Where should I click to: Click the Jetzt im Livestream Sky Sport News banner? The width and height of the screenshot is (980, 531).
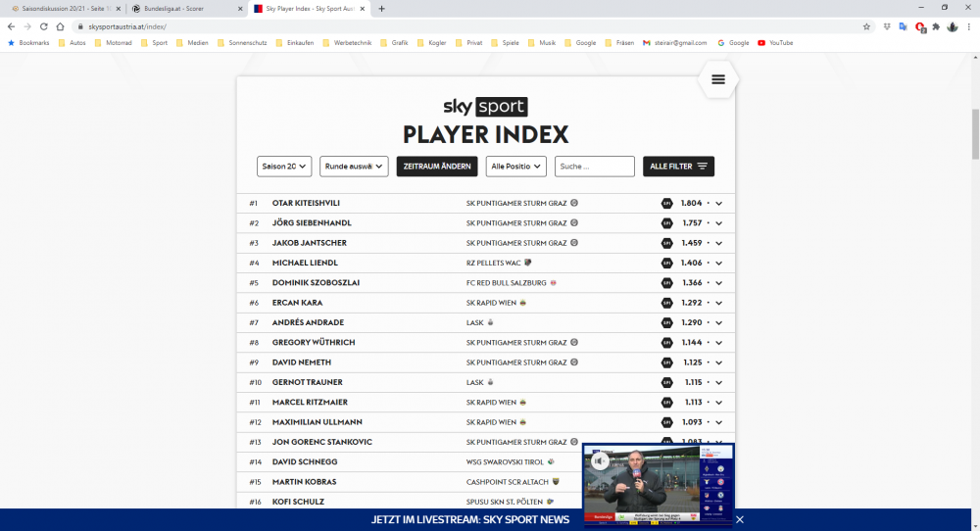click(470, 520)
